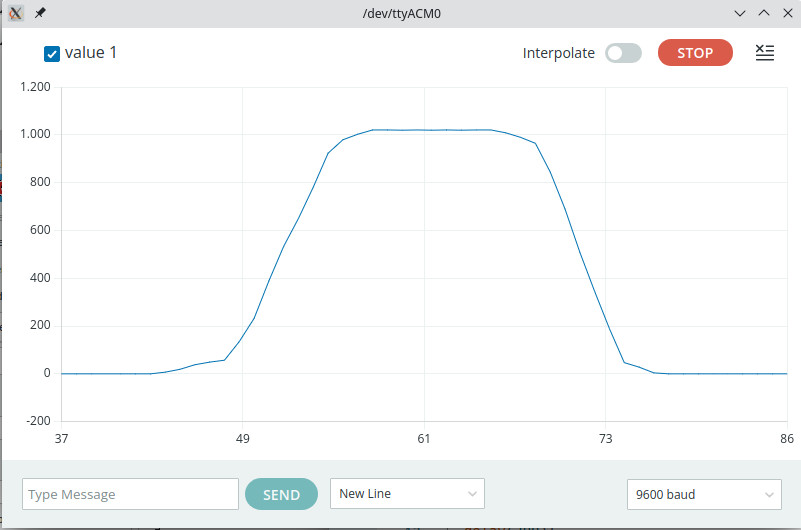Minimize the serial plotter window

(740, 13)
